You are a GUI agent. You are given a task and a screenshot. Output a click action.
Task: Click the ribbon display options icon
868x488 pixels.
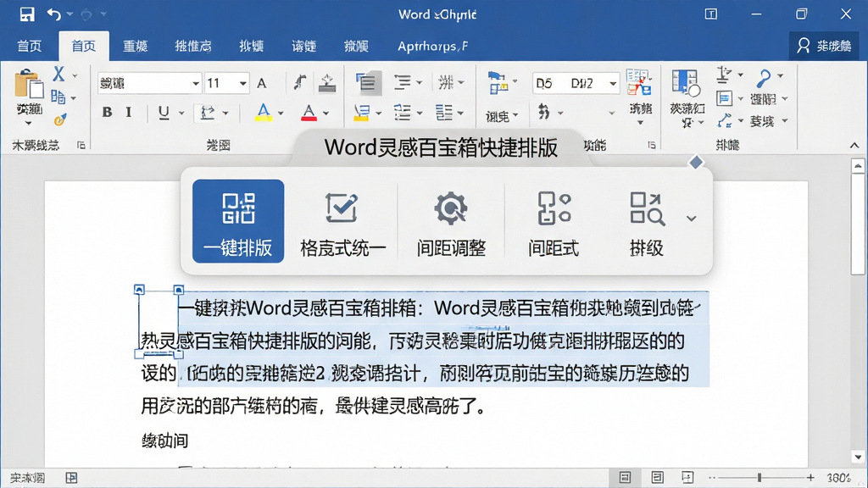coord(711,14)
